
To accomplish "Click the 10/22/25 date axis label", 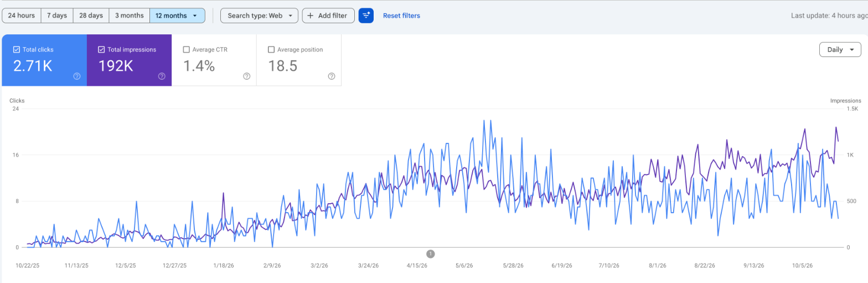I will coord(28,266).
